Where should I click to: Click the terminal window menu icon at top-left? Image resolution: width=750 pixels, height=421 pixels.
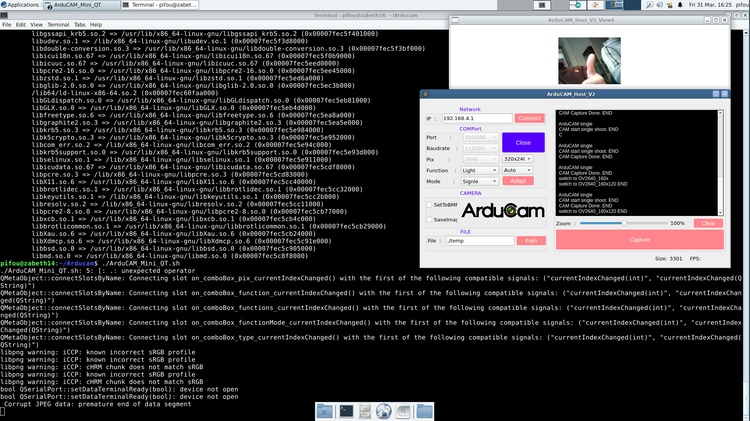point(4,15)
